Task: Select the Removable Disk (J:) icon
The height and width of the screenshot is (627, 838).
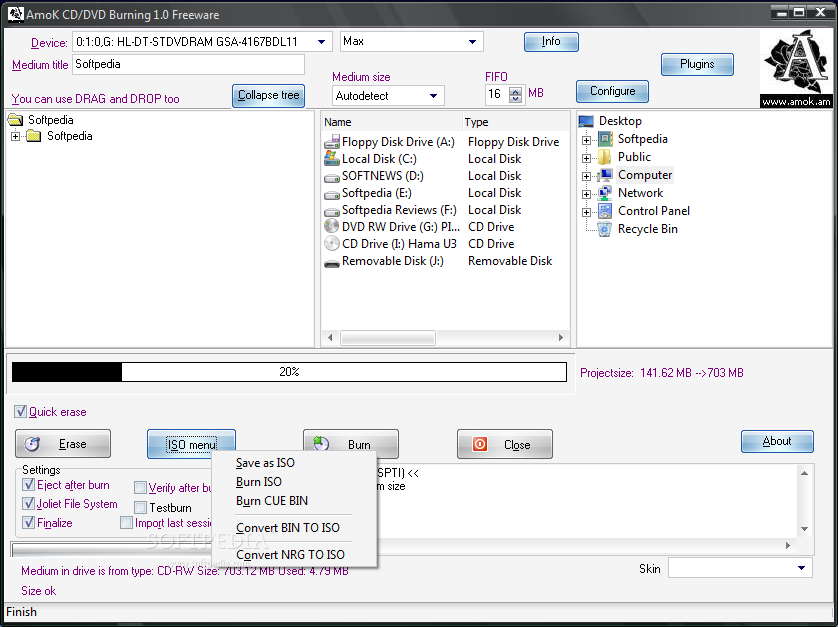Action: tap(332, 262)
